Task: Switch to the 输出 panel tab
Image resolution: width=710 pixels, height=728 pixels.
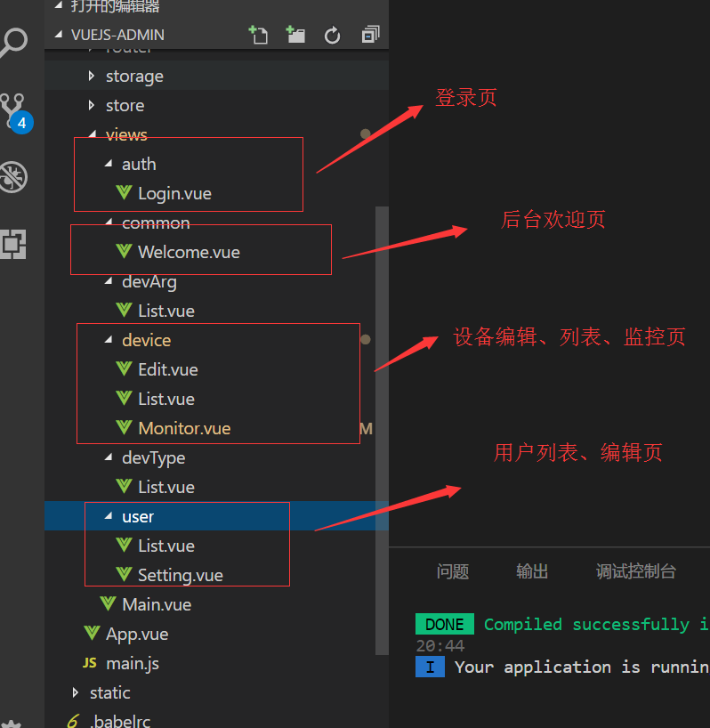Action: click(532, 571)
